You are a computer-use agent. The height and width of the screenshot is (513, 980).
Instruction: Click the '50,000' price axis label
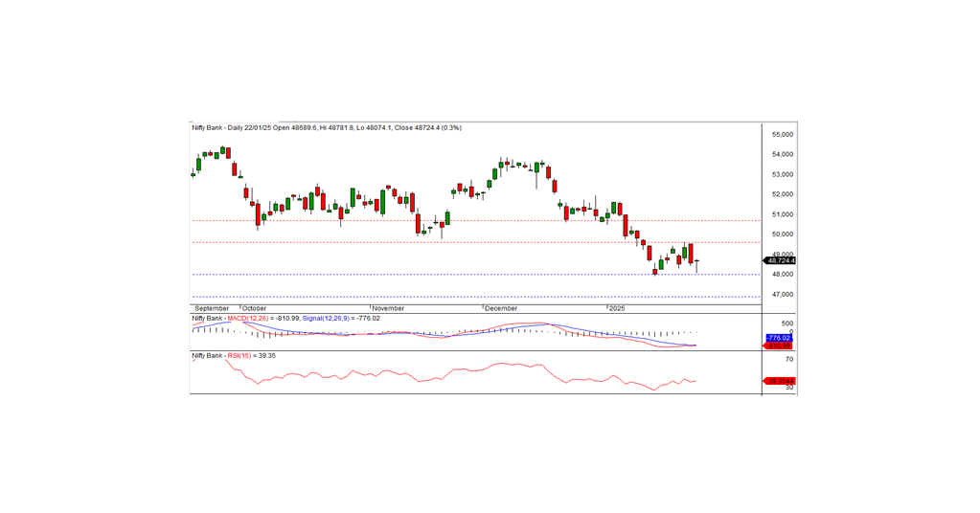783,234
